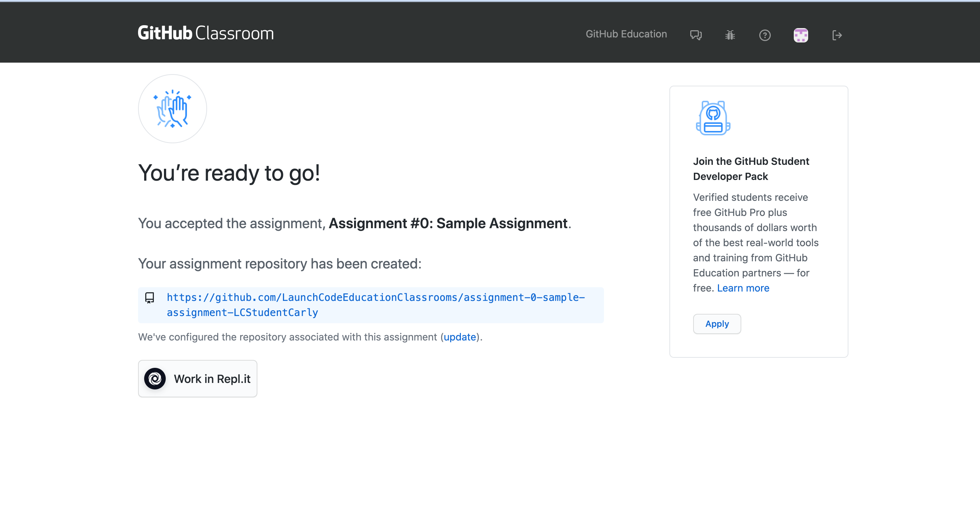The height and width of the screenshot is (519, 980).
Task: Go to GitHub Classroom home via logo
Action: [x=205, y=33]
